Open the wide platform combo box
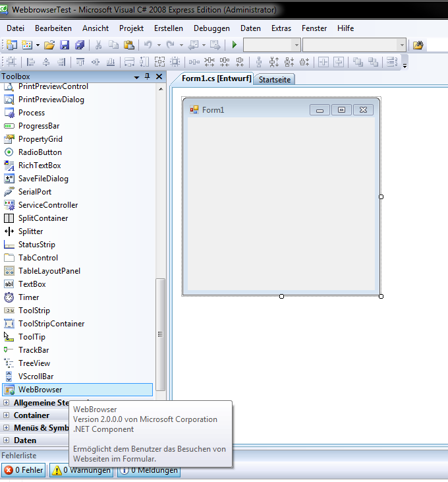The width and height of the screenshot is (448, 482). 354,45
